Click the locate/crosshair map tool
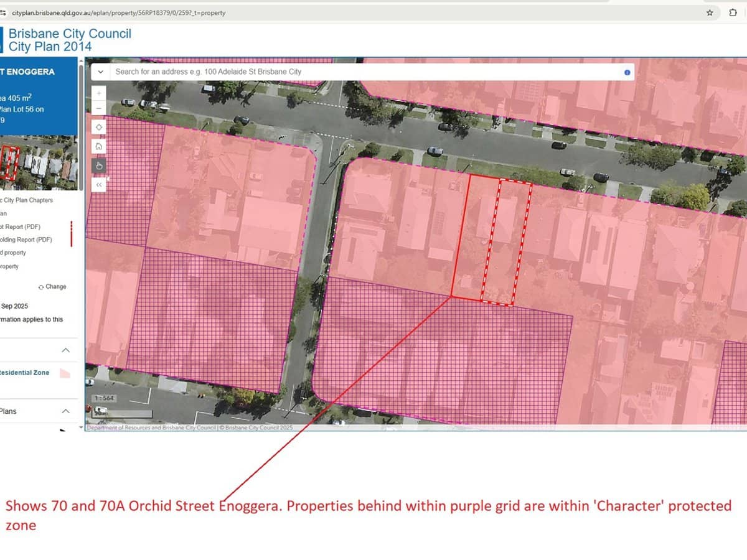Image resolution: width=747 pixels, height=560 pixels. (x=99, y=127)
